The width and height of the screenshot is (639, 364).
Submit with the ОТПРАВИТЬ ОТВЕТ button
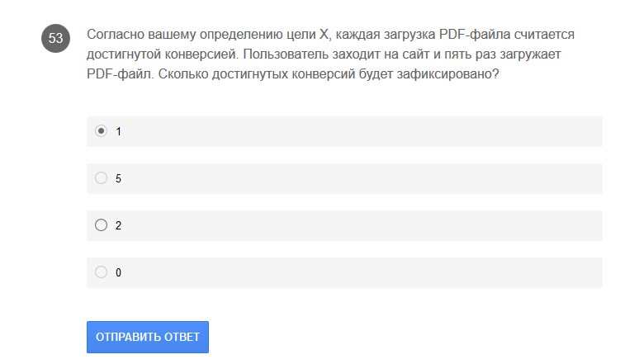(x=148, y=337)
